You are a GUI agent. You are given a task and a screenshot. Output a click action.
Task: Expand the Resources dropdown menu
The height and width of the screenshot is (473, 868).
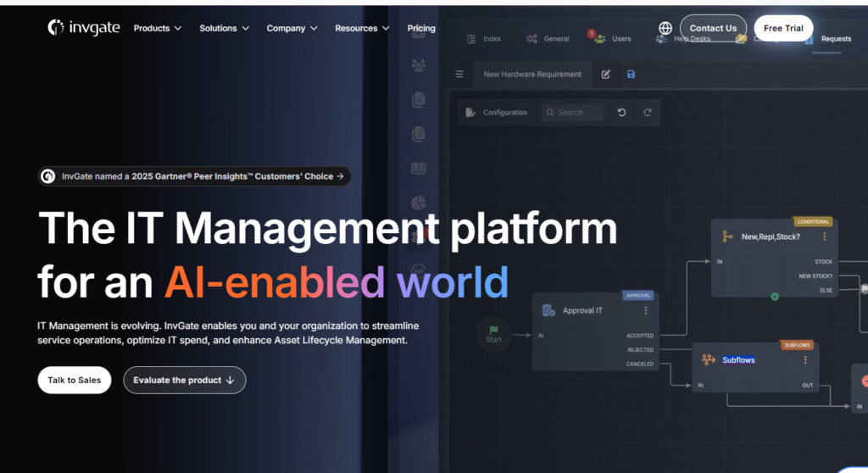362,28
